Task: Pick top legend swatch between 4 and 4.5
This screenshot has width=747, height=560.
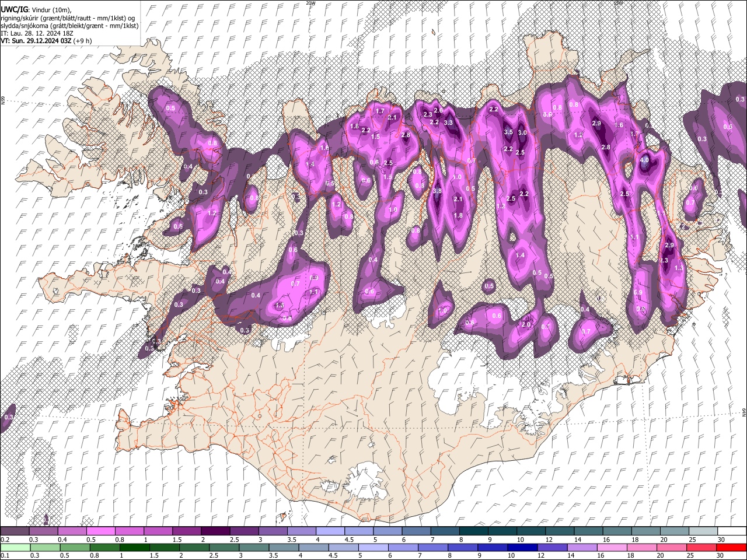Action: (x=330, y=531)
